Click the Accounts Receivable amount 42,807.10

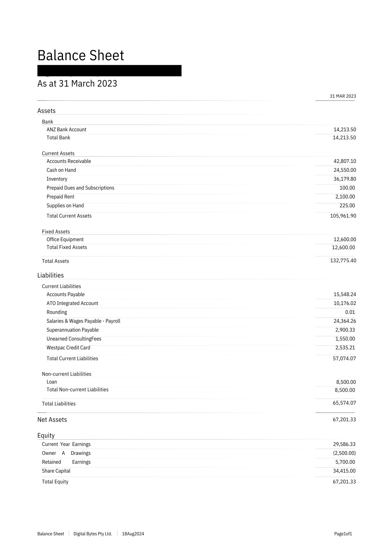[345, 161]
